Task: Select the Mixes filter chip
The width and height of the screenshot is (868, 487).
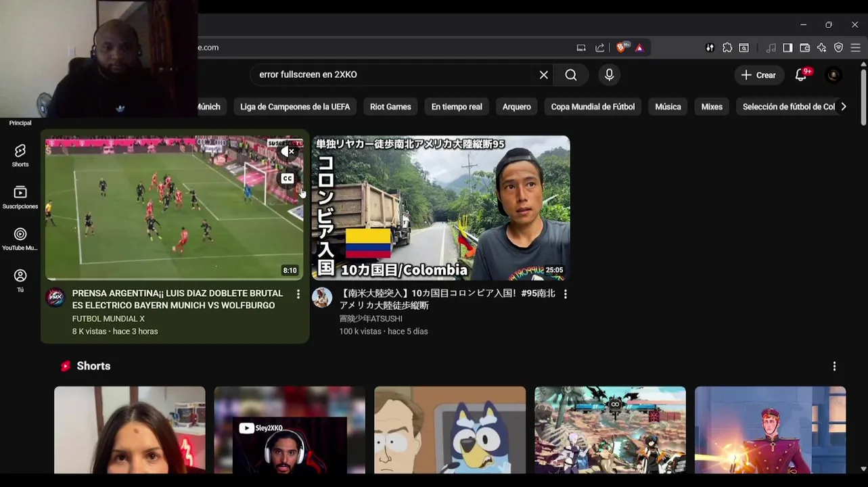Action: (x=712, y=107)
